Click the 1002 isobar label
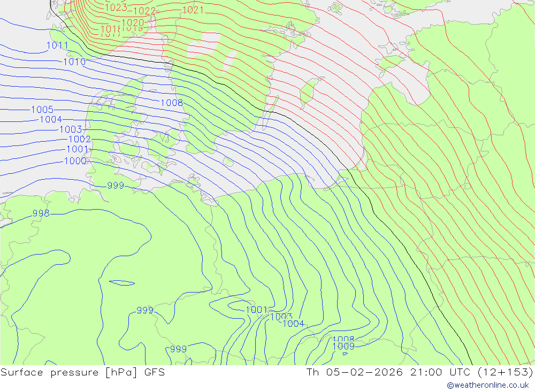Image resolution: width=535 pixels, height=392 pixels. (80, 139)
